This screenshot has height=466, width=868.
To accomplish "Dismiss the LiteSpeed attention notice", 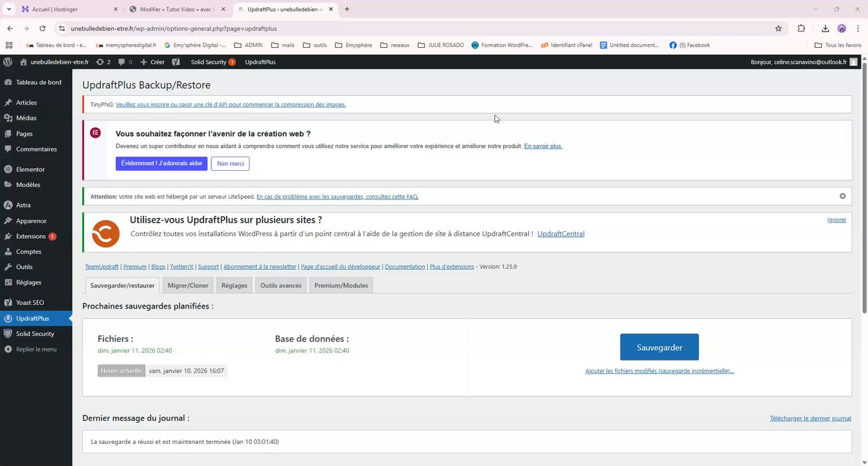I will pyautogui.click(x=843, y=196).
